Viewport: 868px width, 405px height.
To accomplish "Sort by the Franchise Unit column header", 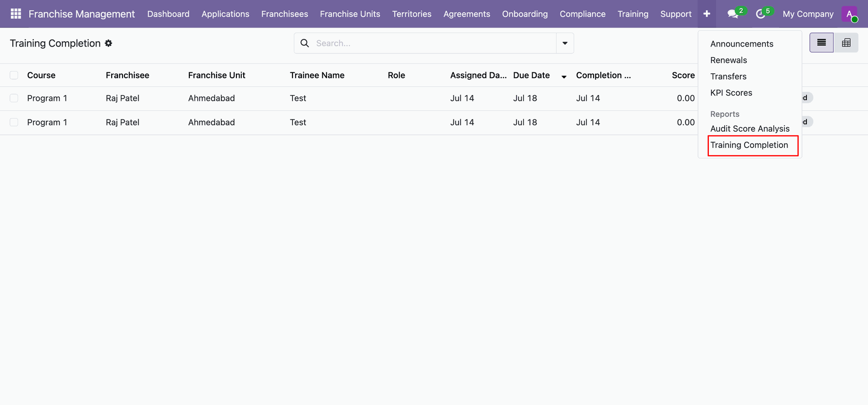I will tap(217, 75).
